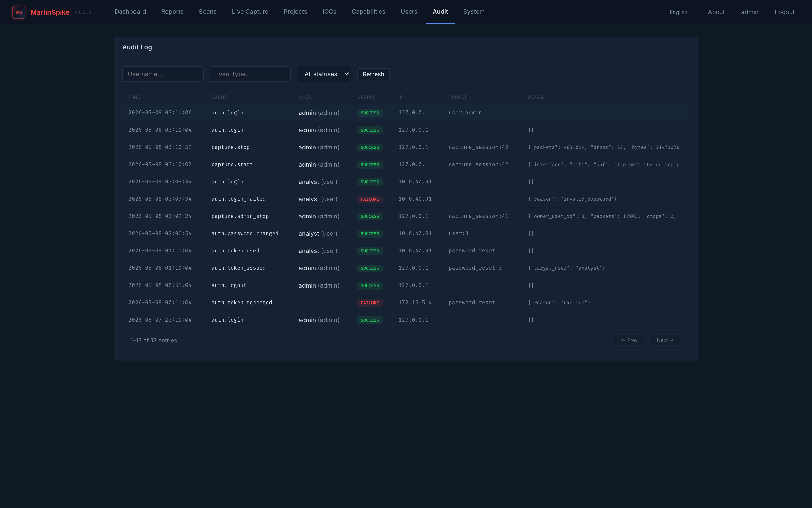The width and height of the screenshot is (812, 508).
Task: Select the capture.stop event cell
Action: (230, 147)
